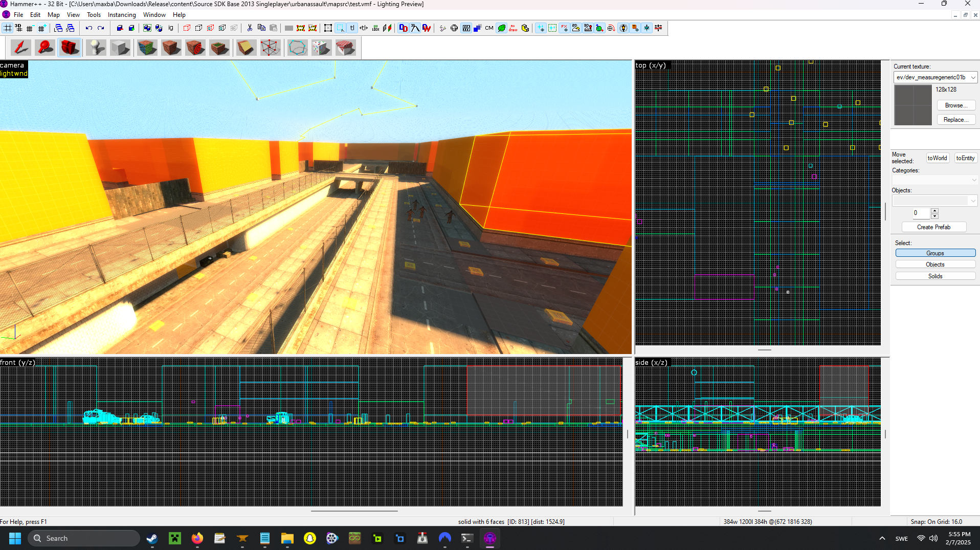Activate the Clipping tool
Screen dimensions: 980x550
click(246, 48)
